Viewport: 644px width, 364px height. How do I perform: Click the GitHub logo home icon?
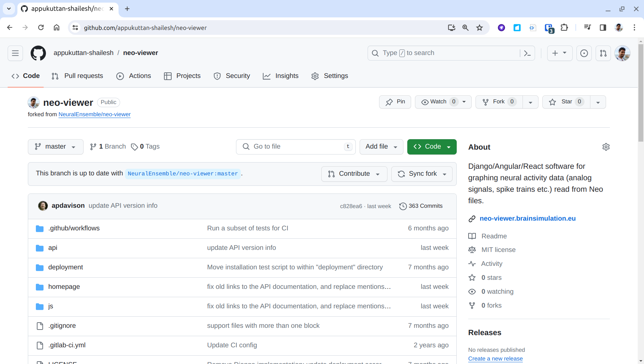point(38,53)
